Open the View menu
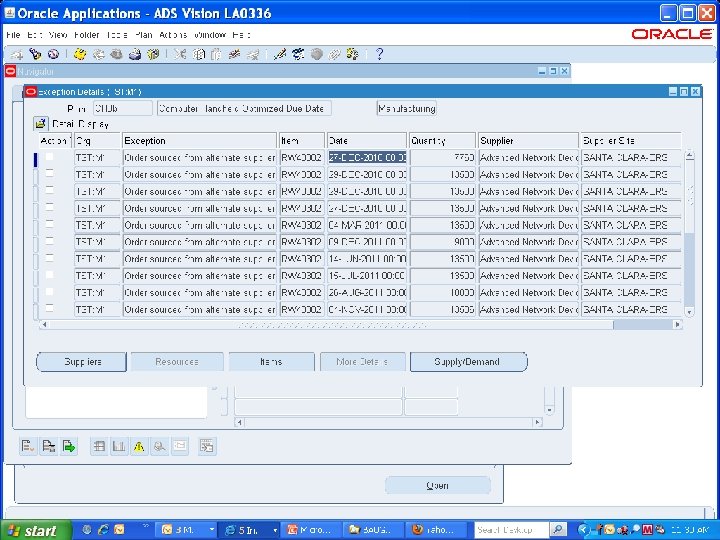The image size is (720, 540). click(x=58, y=35)
